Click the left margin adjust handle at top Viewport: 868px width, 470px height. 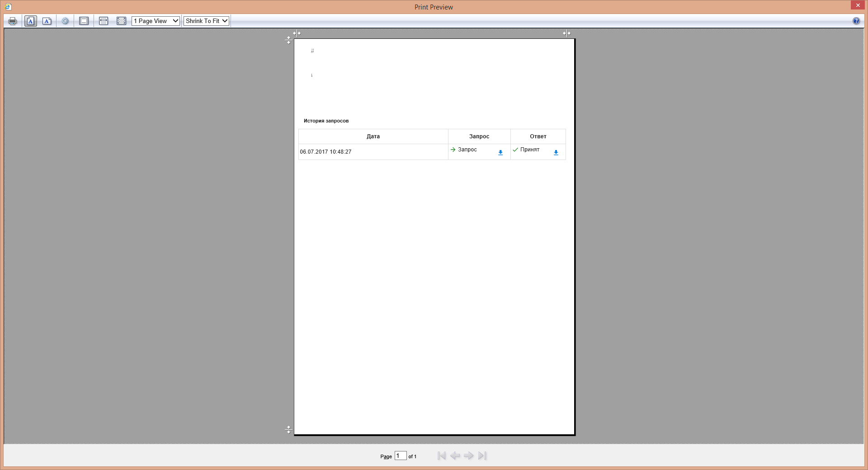click(297, 33)
